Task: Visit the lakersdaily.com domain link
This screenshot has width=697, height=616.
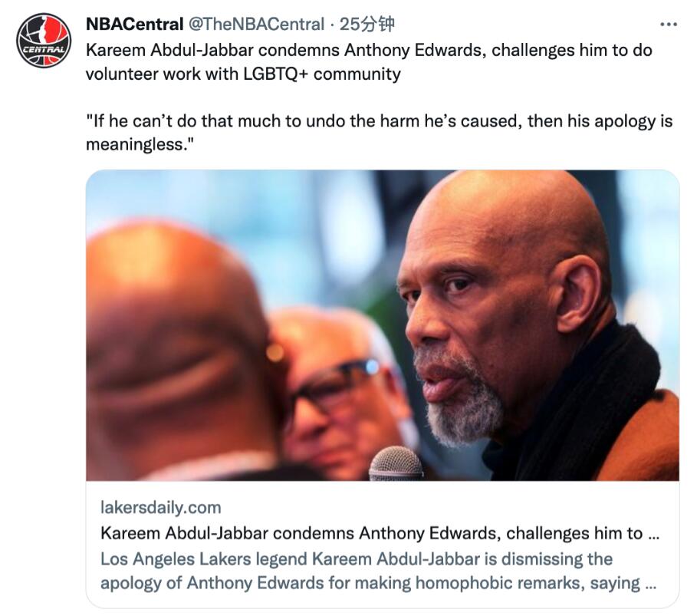Action: click(160, 507)
